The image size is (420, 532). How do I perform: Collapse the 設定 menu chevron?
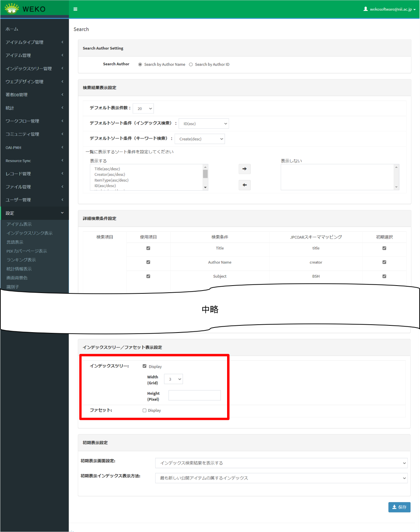click(x=62, y=213)
